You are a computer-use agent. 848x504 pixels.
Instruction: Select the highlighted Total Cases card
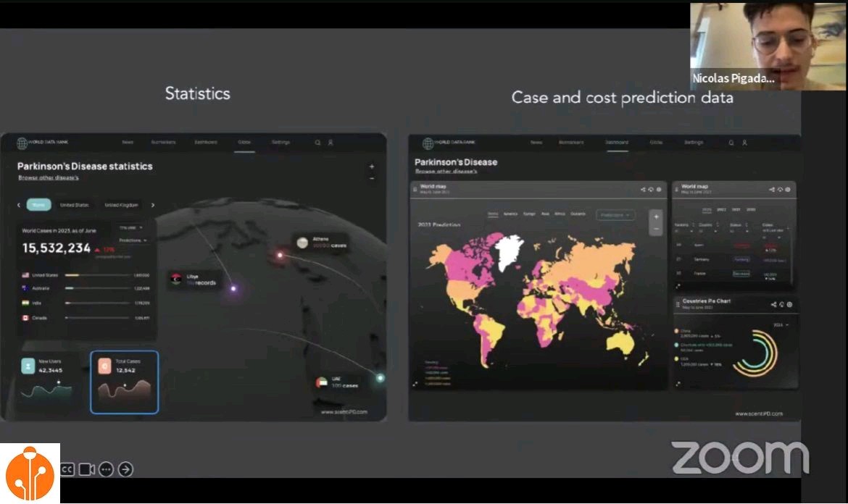[125, 382]
